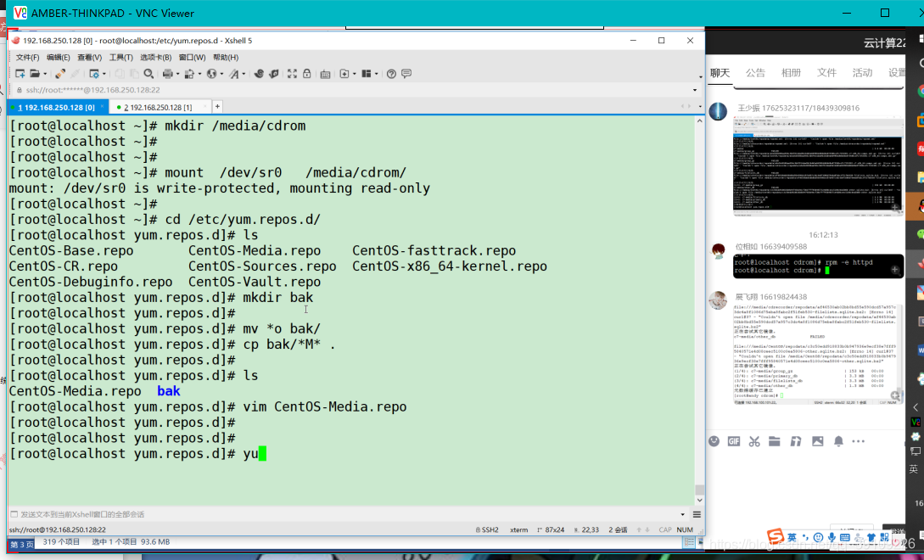Click the Find magnifier icon in Xshell toolbar
The height and width of the screenshot is (560, 924).
coord(148,74)
